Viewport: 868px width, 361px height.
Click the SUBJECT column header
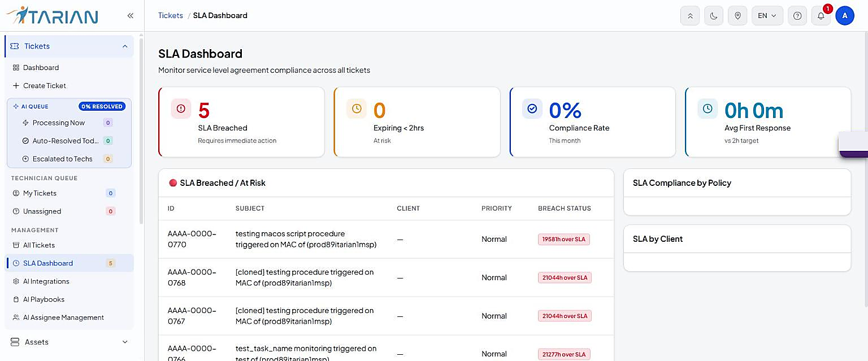(x=250, y=208)
